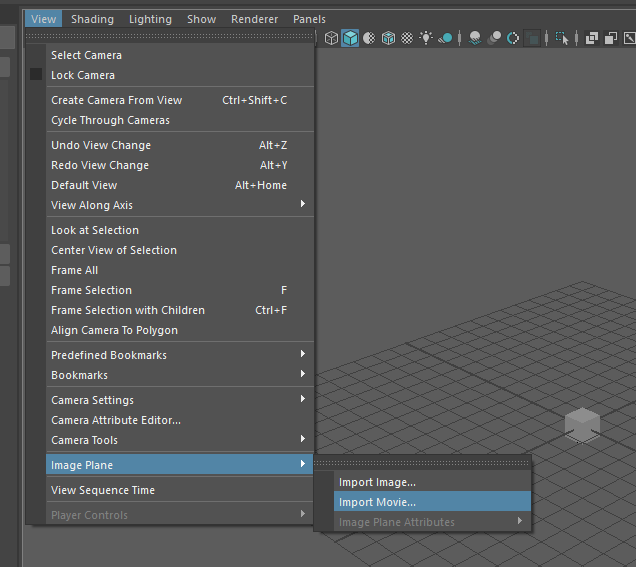Enable textured display checker icon
Image resolution: width=636 pixels, height=567 pixels.
click(407, 38)
